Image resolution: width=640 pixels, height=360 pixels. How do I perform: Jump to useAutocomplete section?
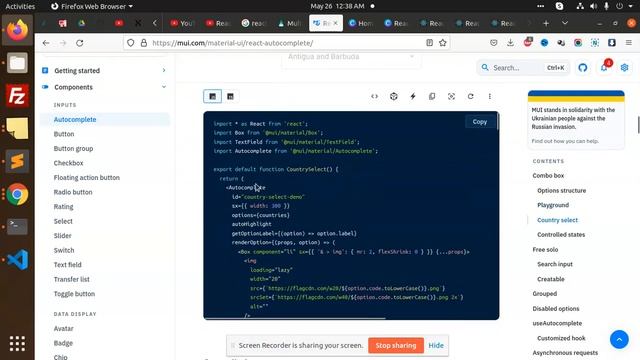pyautogui.click(x=557, y=323)
